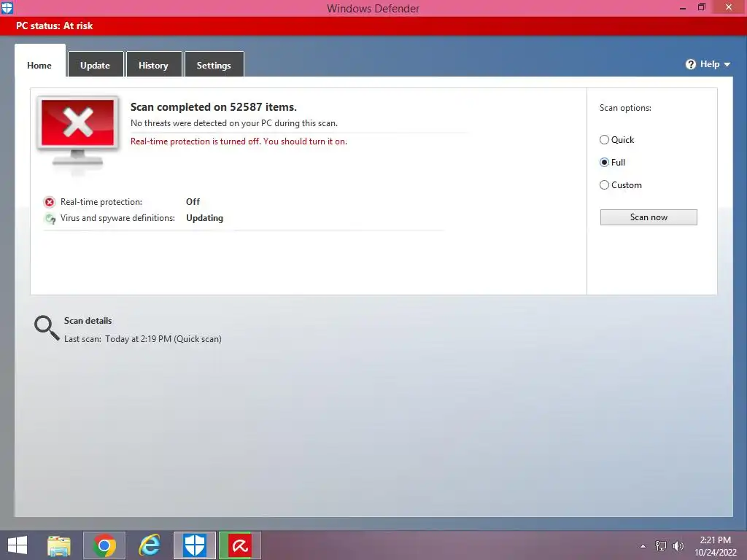
Task: Click the Scan details magnifier icon
Action: click(46, 327)
